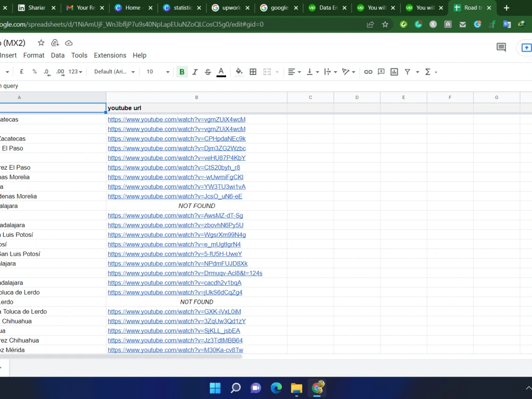The height and width of the screenshot is (399, 532).
Task: Click the merge cells icon
Action: click(x=268, y=72)
